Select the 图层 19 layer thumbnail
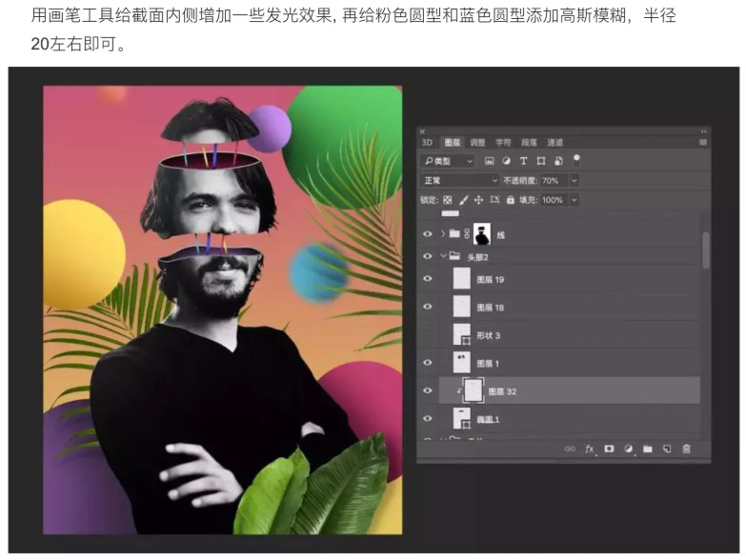 pos(461,279)
